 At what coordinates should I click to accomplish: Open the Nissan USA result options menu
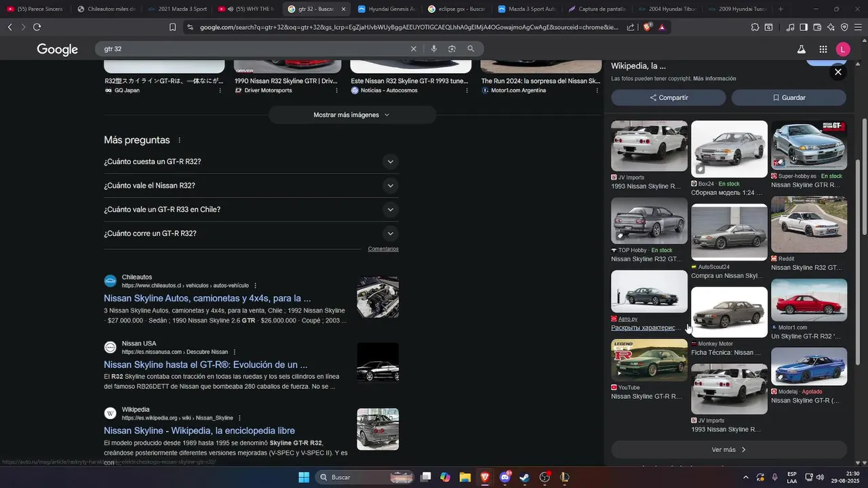coord(235,352)
